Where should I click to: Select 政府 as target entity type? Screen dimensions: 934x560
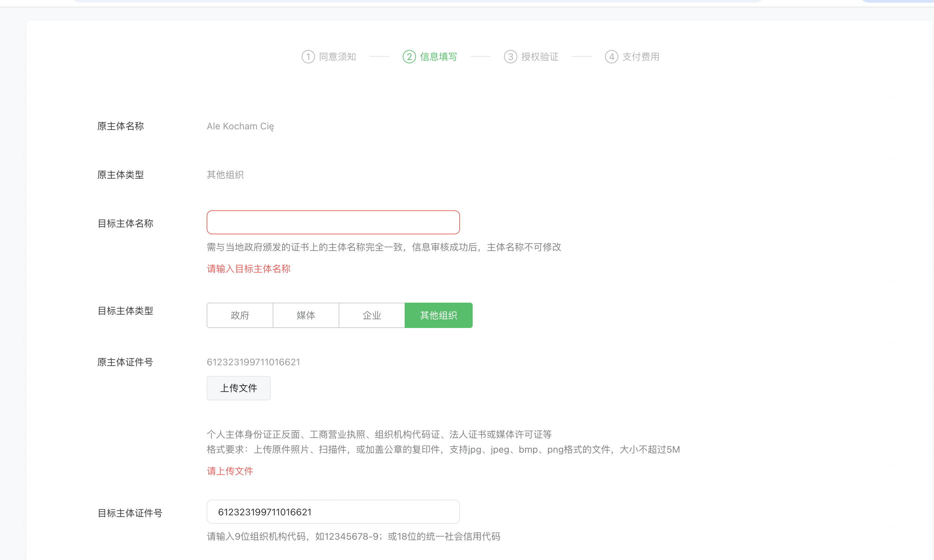[x=240, y=315]
